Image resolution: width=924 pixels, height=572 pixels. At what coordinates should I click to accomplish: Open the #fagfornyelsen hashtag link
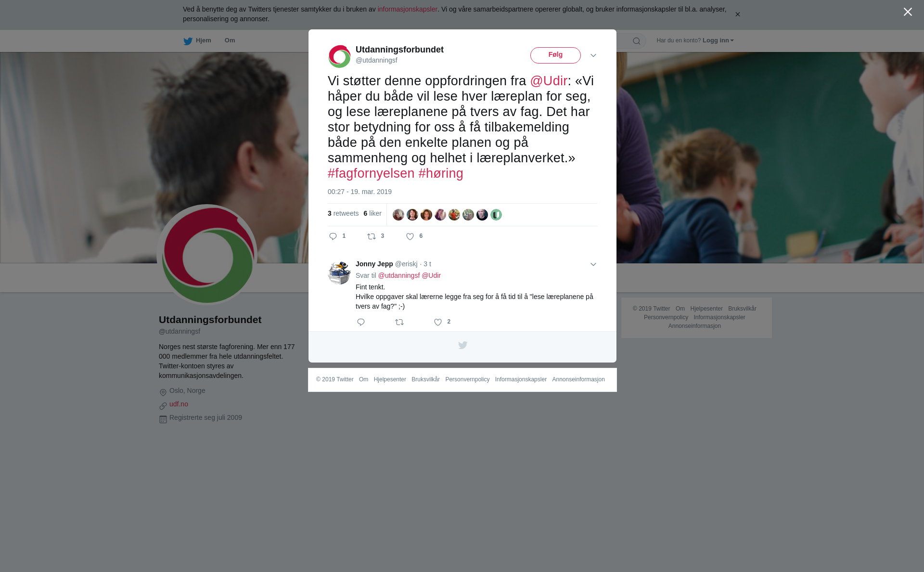tap(371, 173)
